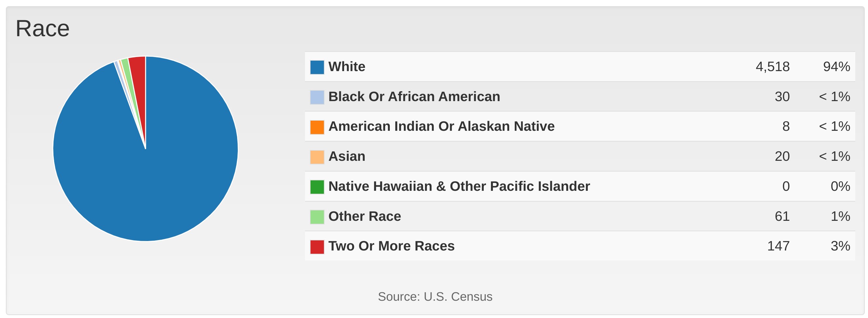
Task: Click the Source: U.S. Census text
Action: [x=435, y=296]
